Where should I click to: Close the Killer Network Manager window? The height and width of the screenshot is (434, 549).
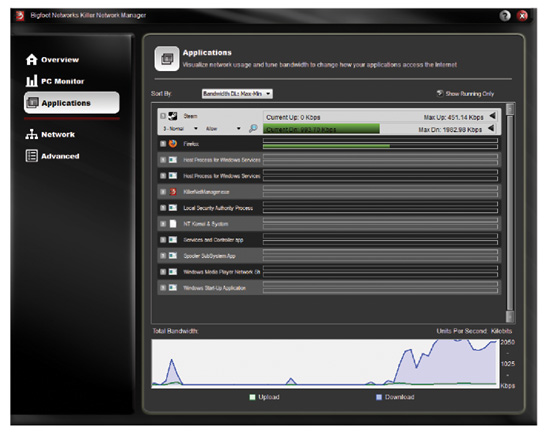click(x=522, y=16)
